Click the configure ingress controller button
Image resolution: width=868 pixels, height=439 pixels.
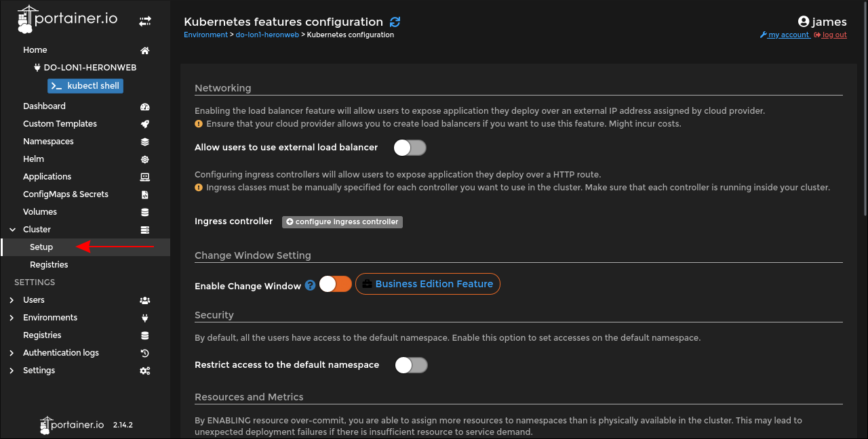pyautogui.click(x=342, y=222)
